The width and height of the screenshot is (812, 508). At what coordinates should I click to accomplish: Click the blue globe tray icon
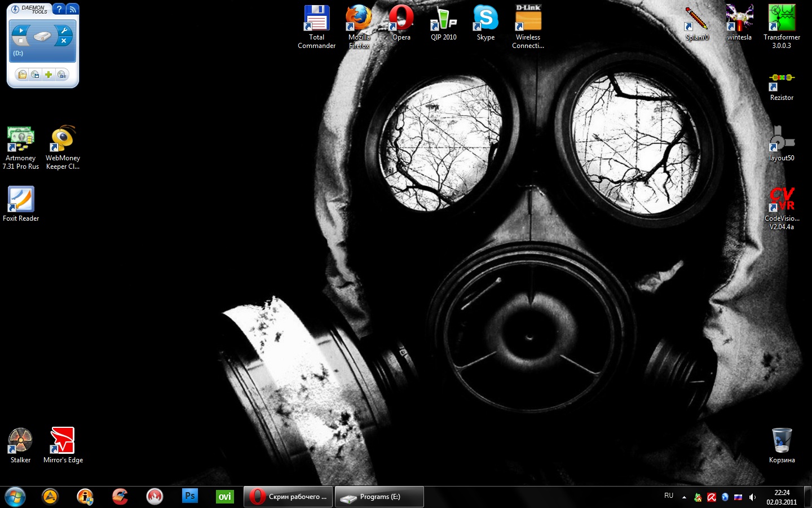(725, 497)
